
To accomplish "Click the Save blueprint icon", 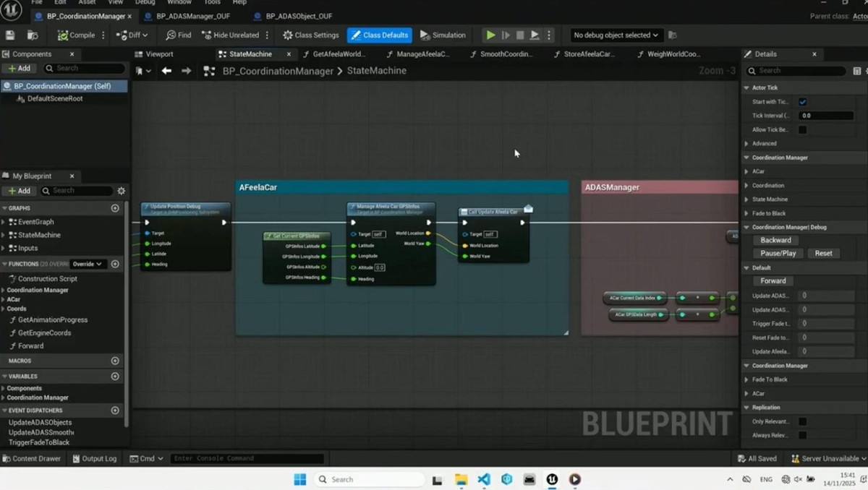I will pos(10,35).
